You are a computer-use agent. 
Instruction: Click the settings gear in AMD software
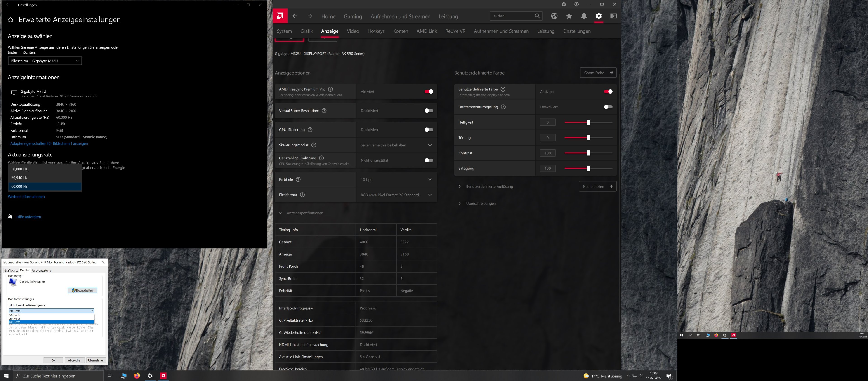[x=598, y=16]
